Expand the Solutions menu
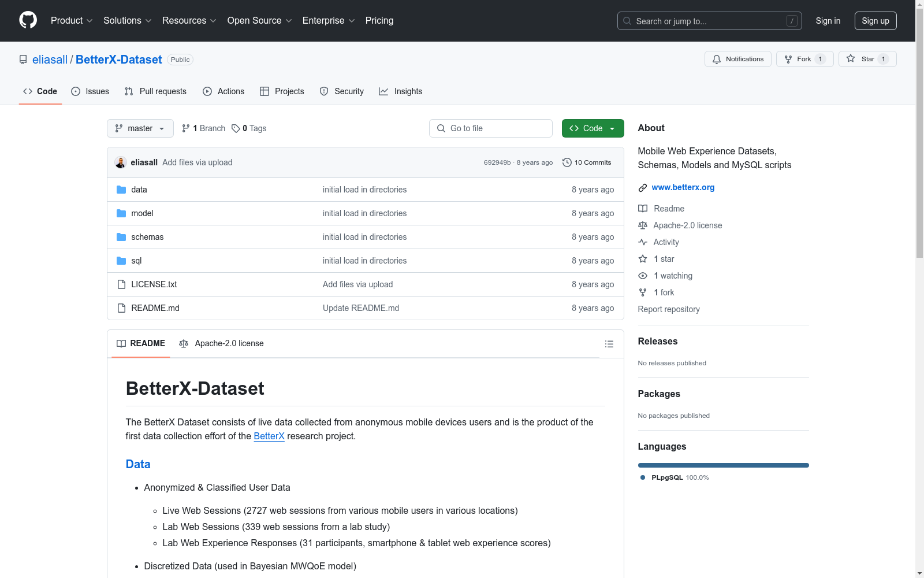Viewport: 924px width, 578px height. click(128, 21)
